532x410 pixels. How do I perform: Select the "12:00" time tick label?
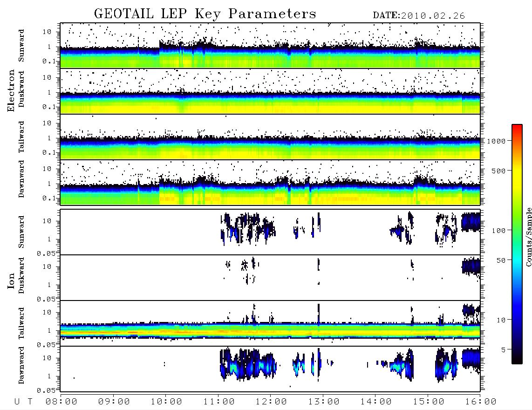tap(271, 402)
